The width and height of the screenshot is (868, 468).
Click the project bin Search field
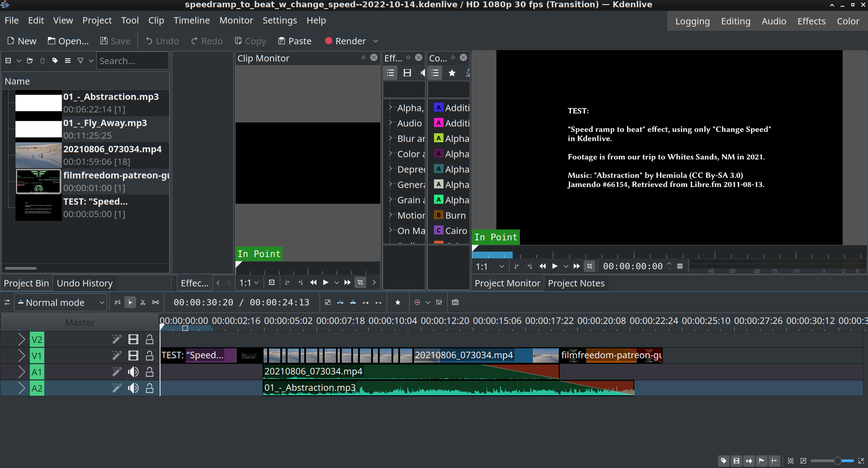(132, 61)
